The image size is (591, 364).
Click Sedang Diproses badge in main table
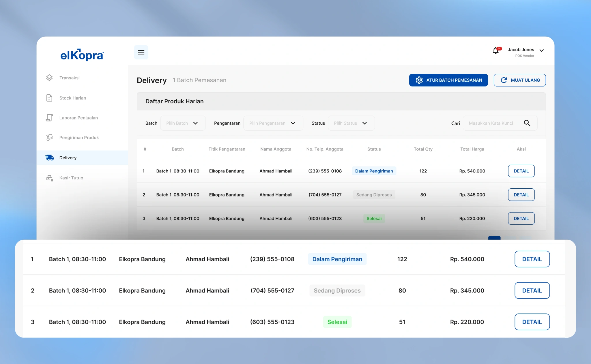click(x=374, y=195)
